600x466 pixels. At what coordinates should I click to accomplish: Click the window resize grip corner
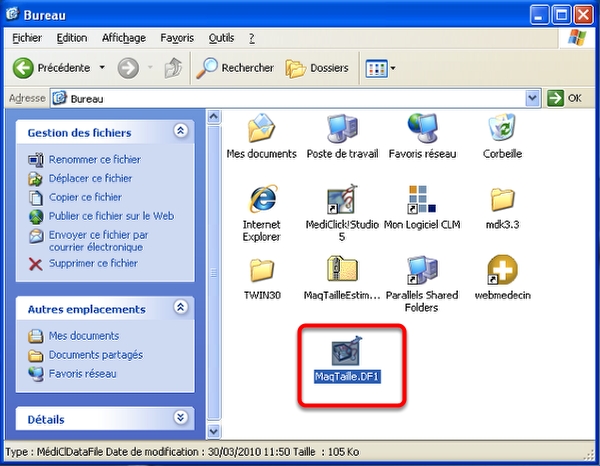(590, 454)
